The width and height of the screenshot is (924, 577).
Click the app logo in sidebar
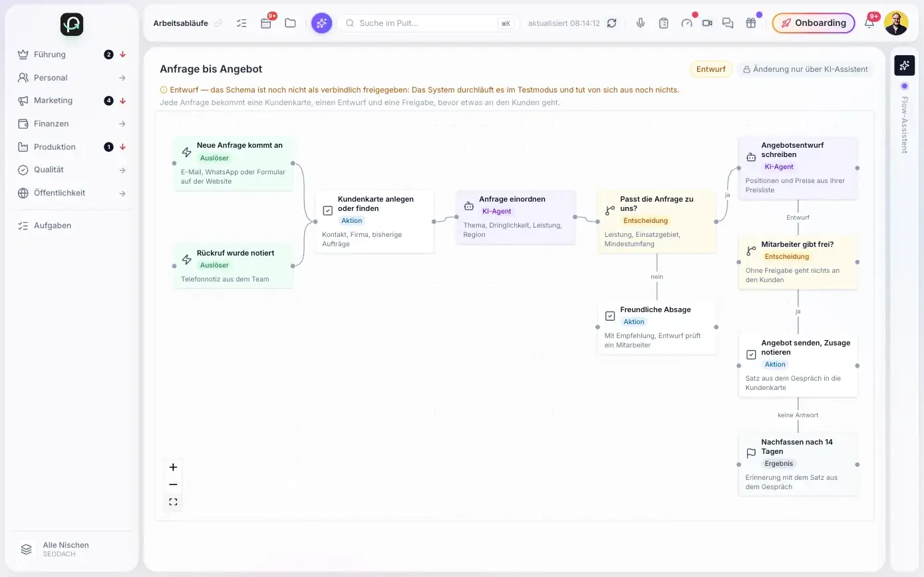click(72, 25)
